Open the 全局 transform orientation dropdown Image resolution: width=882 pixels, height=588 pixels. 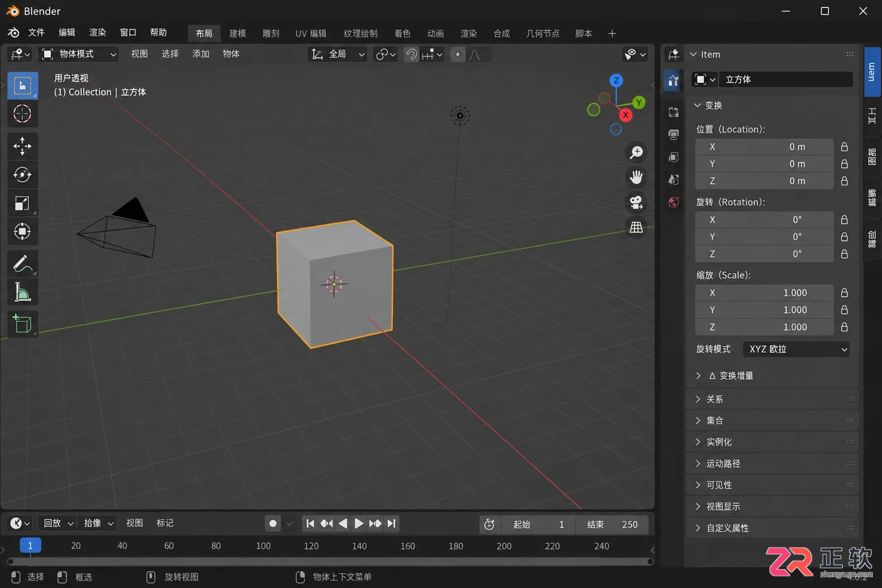tap(337, 55)
